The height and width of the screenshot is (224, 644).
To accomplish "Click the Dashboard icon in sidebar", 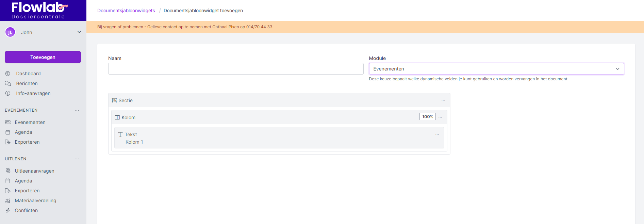I will pos(8,74).
